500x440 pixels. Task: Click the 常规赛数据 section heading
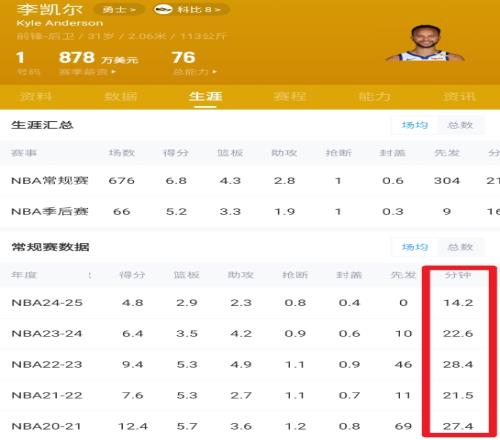(x=50, y=247)
